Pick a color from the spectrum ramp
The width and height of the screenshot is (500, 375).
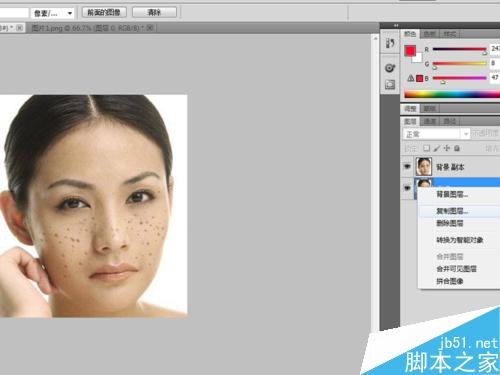pyautogui.click(x=452, y=94)
